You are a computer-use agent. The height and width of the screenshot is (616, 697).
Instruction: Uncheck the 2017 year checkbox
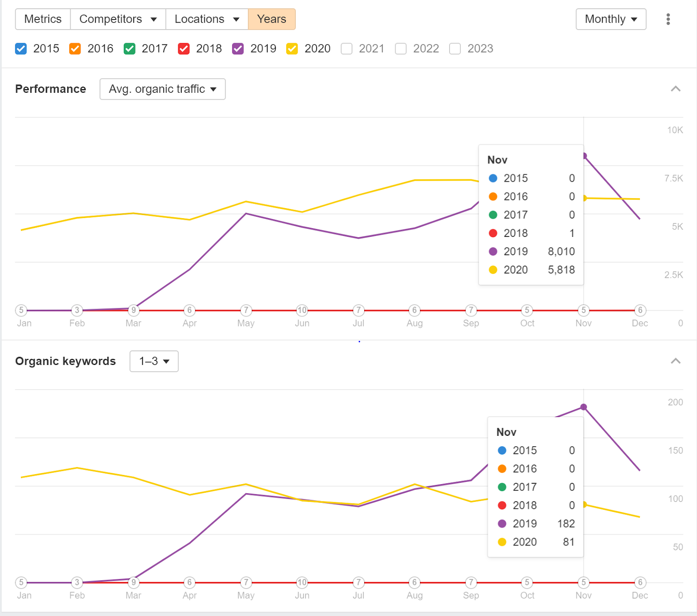(129, 49)
